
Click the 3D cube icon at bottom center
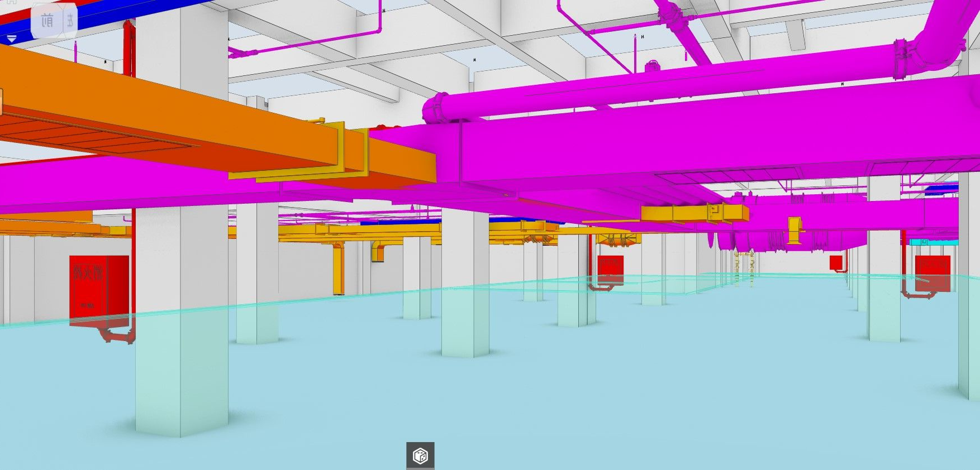[420, 455]
